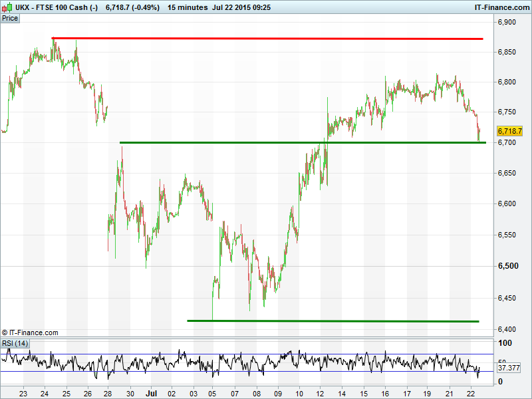The height and width of the screenshot is (399, 532).
Task: Click the 6,900 level on price axis
Action: coord(507,23)
